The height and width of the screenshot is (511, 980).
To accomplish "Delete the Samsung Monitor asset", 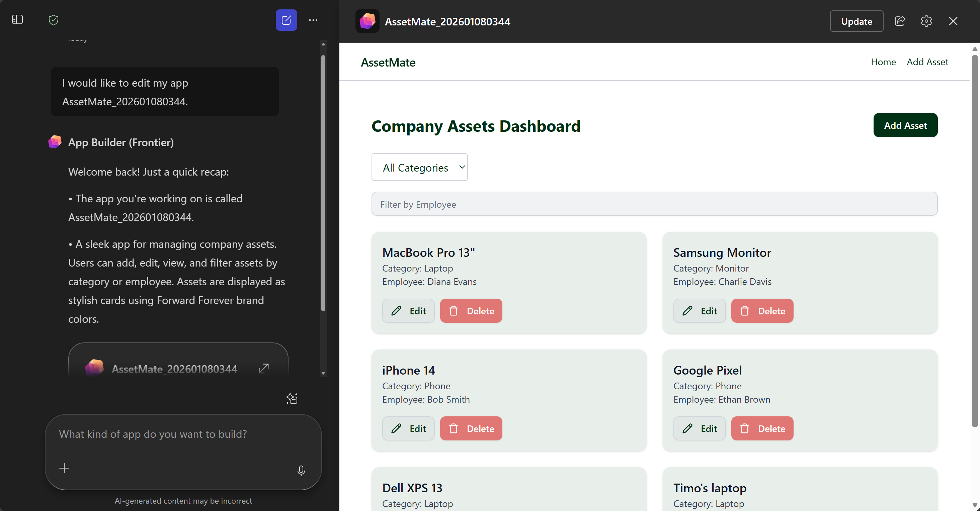I will point(762,311).
